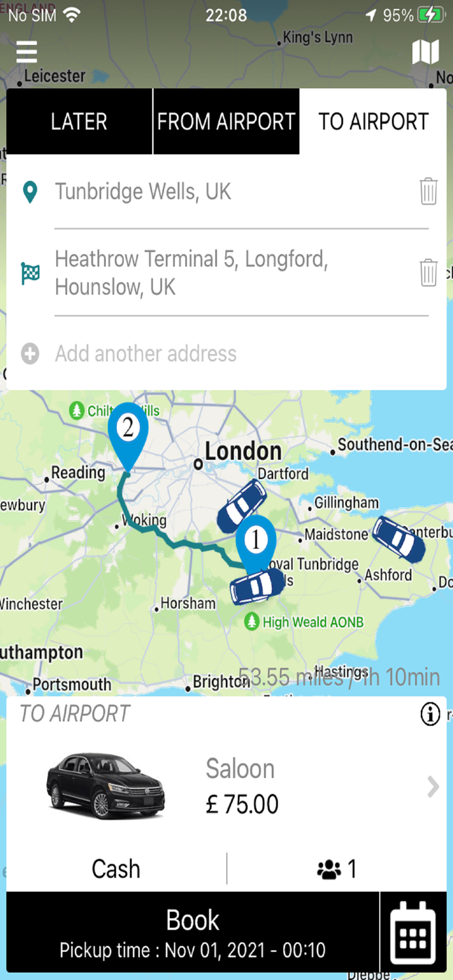
Task: Open the ride info circle icon
Action: 429,715
